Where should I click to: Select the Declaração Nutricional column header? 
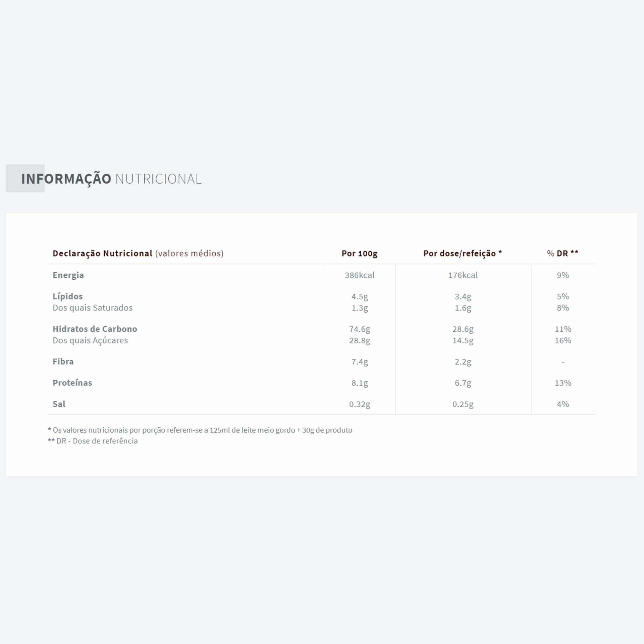[x=138, y=253]
